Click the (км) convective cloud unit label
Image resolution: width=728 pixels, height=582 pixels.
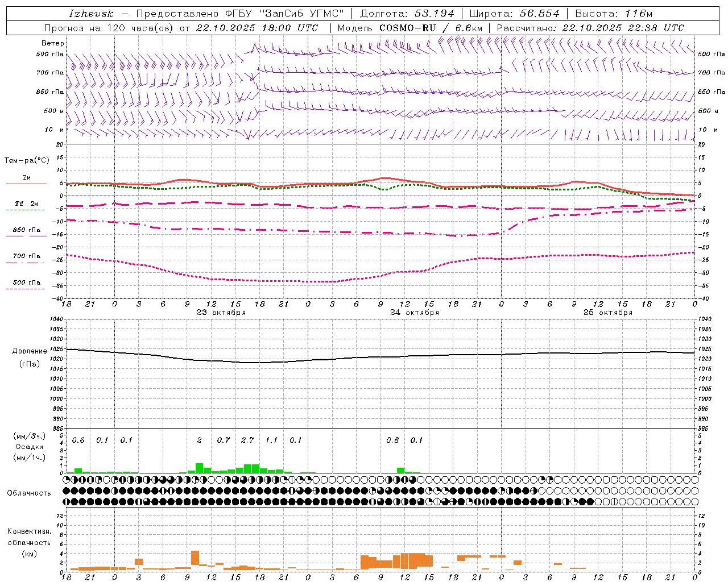pos(30,554)
